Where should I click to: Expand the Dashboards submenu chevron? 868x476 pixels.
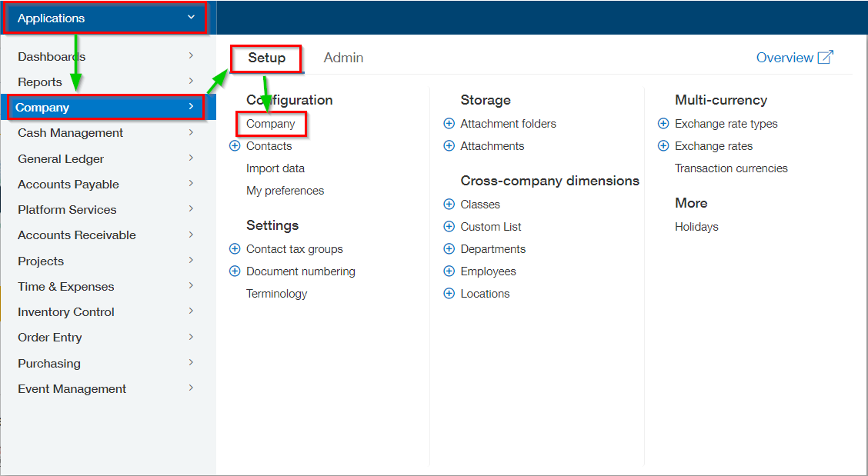pos(191,55)
